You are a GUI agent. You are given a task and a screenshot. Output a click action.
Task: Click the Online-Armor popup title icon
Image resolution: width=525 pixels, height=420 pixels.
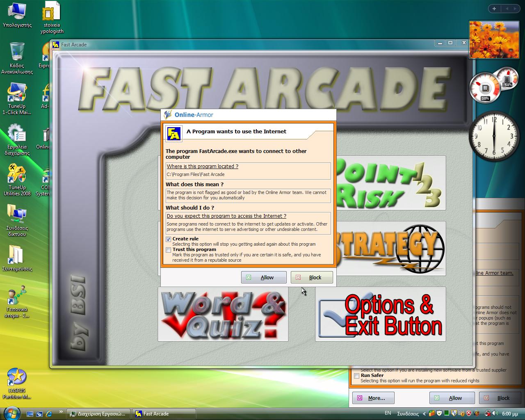tap(167, 115)
